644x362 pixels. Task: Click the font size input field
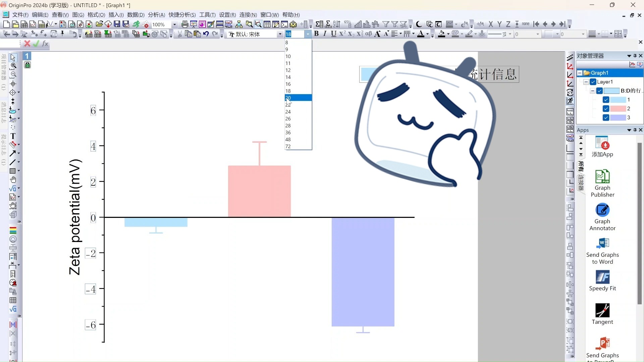(294, 34)
